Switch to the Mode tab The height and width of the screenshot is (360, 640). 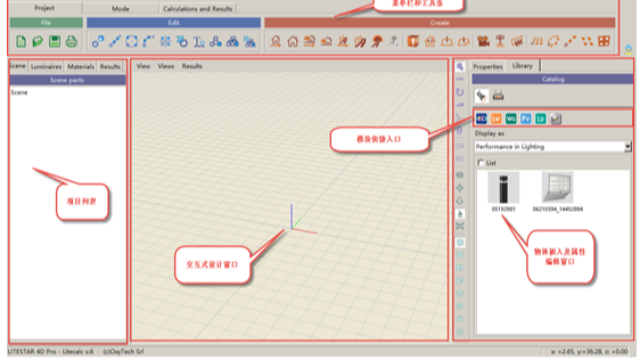120,8
